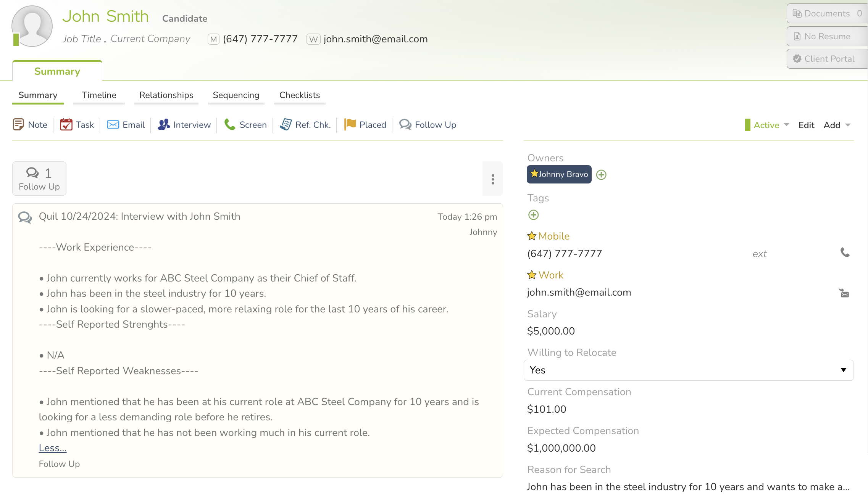Collapse the note with the Less link
The width and height of the screenshot is (868, 502).
(x=53, y=448)
